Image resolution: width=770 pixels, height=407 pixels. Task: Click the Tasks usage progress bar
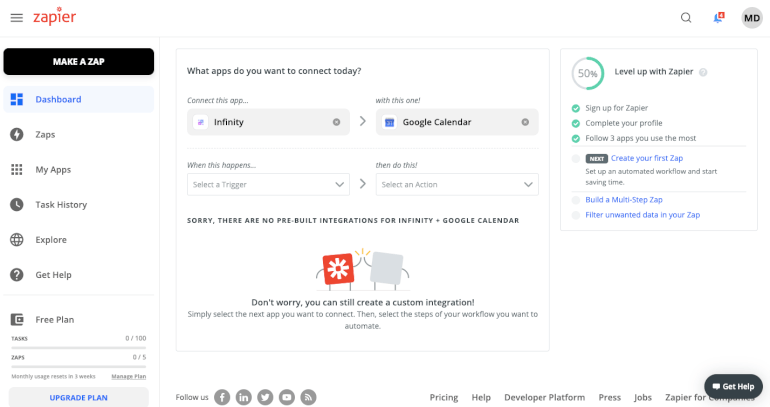click(79, 348)
